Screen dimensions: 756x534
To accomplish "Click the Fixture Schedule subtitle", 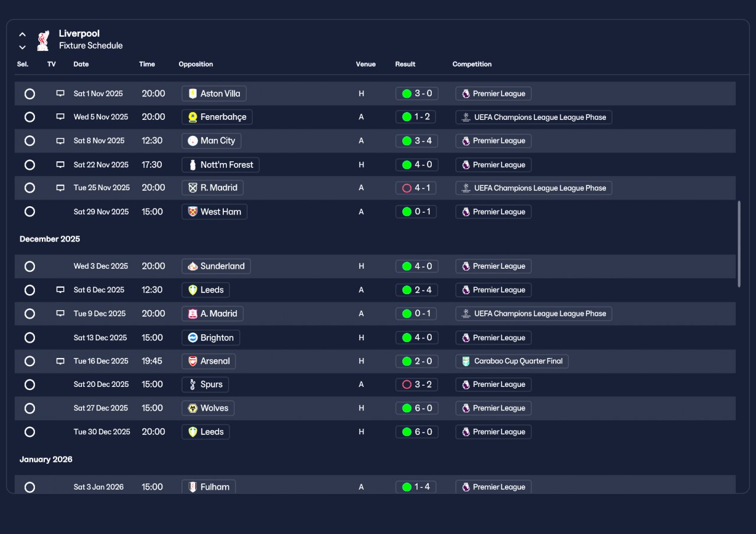I will coord(91,45).
